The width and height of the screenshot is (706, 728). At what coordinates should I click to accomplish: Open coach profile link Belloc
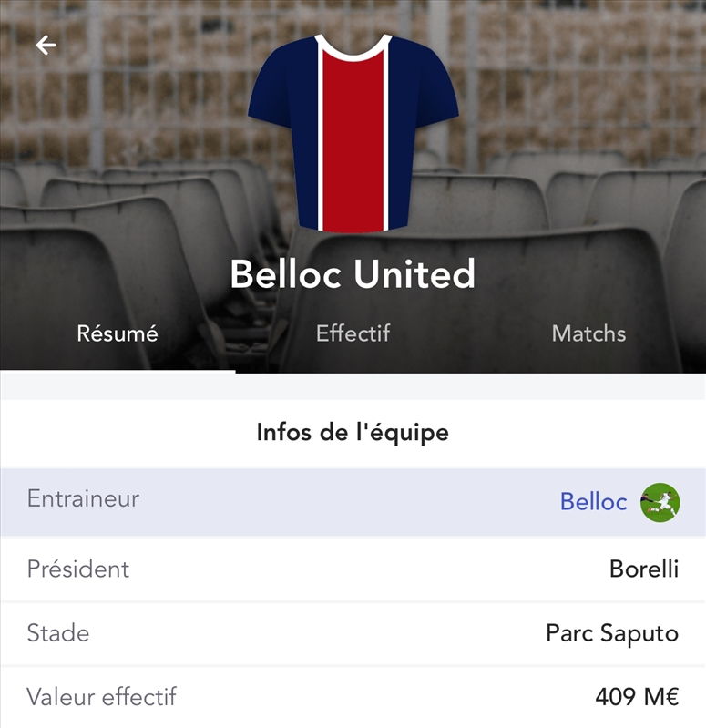coord(593,502)
